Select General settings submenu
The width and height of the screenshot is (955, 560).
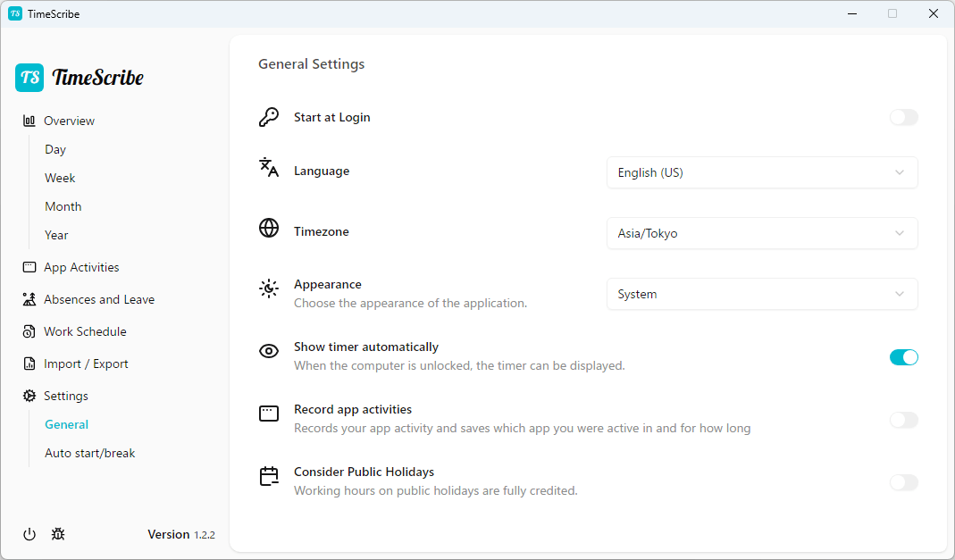coord(66,424)
